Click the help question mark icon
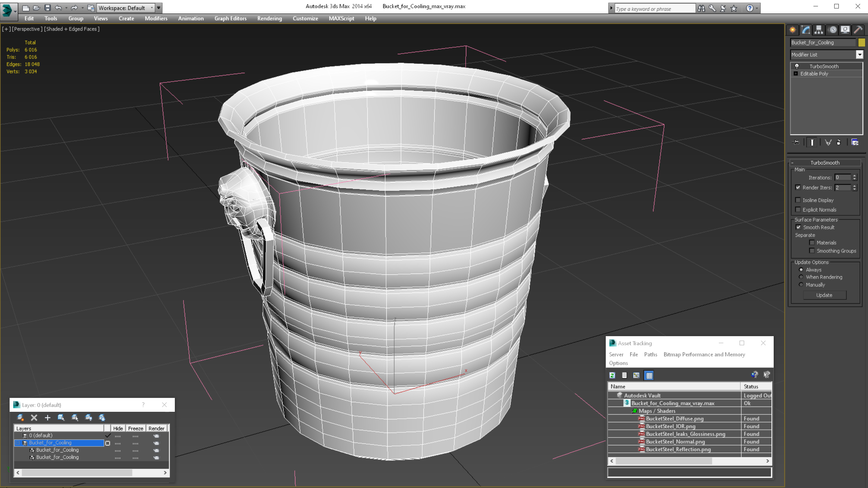 (x=749, y=8)
